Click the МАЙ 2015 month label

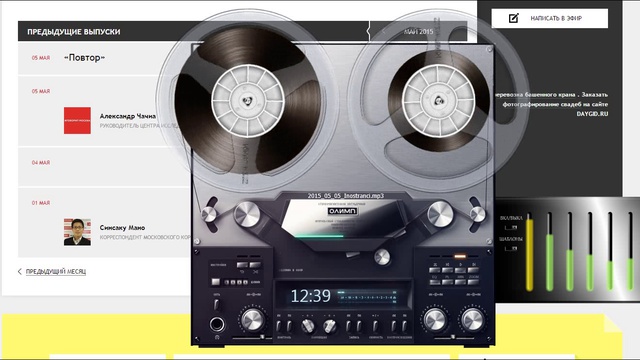click(x=418, y=31)
